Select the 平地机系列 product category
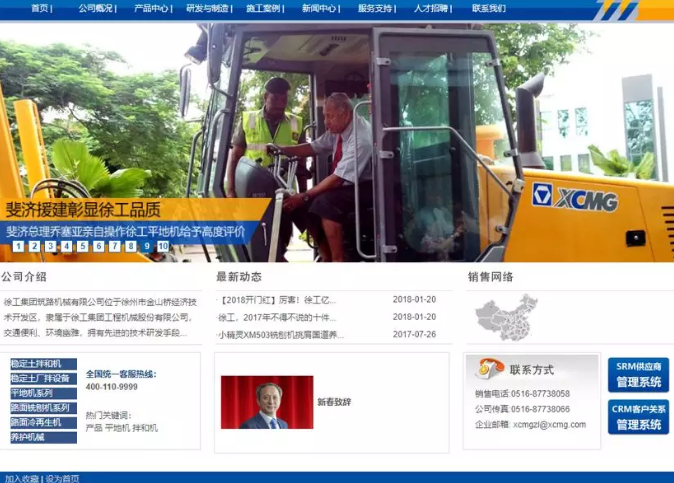The image size is (674, 483). click(x=43, y=393)
